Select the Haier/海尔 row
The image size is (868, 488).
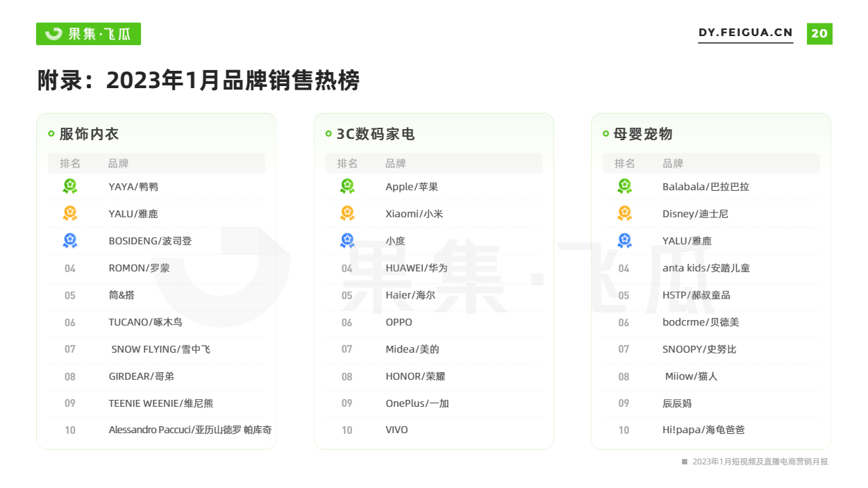click(x=434, y=295)
